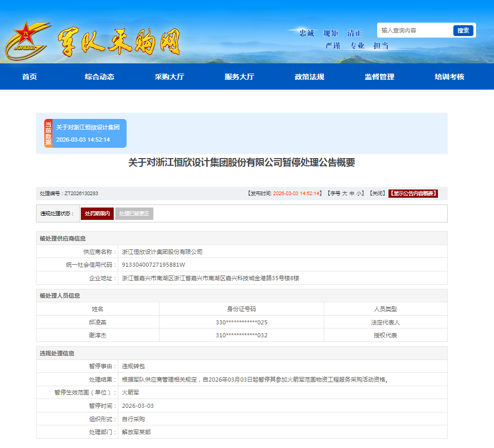Open the current data announcement card
494x448 pixels.
pos(89,133)
